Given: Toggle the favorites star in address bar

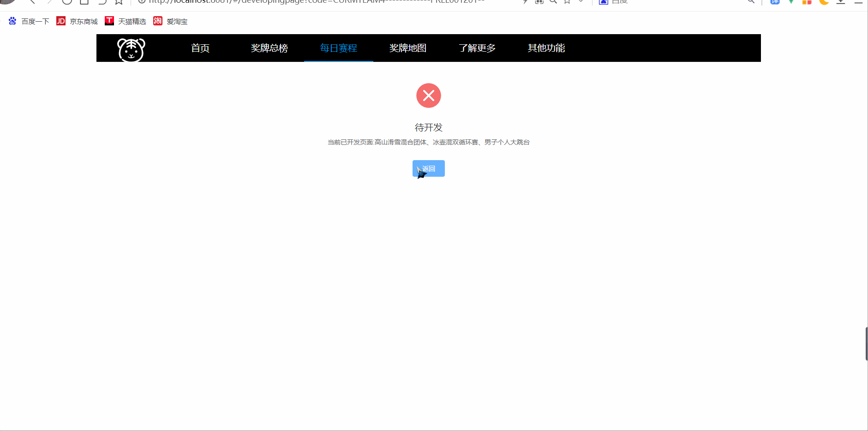Looking at the screenshot, I should (567, 2).
